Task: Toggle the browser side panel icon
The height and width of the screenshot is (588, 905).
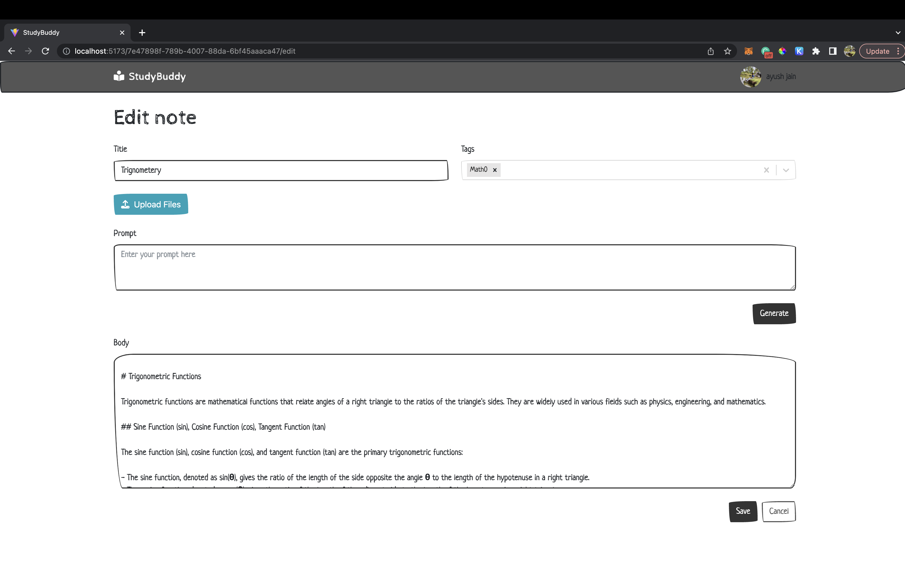Action: (832, 51)
